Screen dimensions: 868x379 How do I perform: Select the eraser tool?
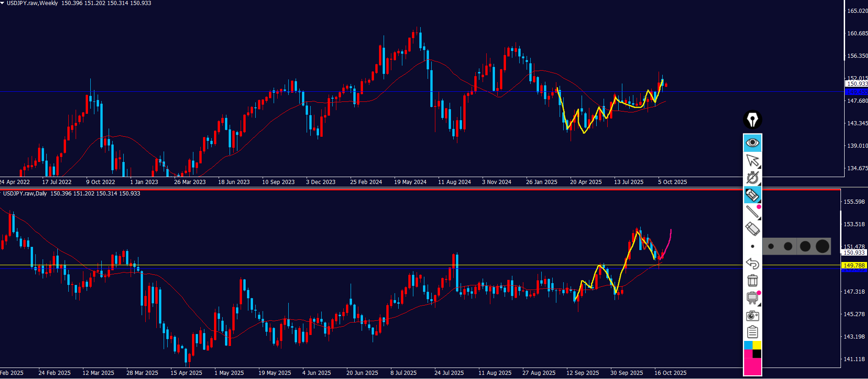tap(752, 229)
